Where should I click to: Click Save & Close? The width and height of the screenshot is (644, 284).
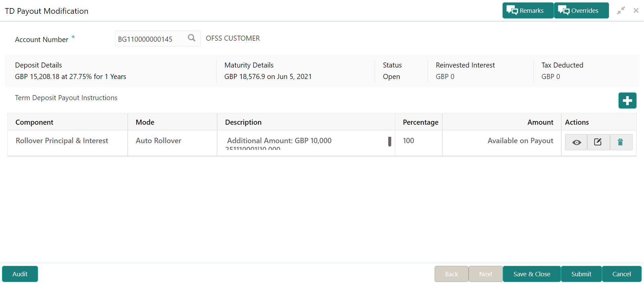[x=531, y=274]
